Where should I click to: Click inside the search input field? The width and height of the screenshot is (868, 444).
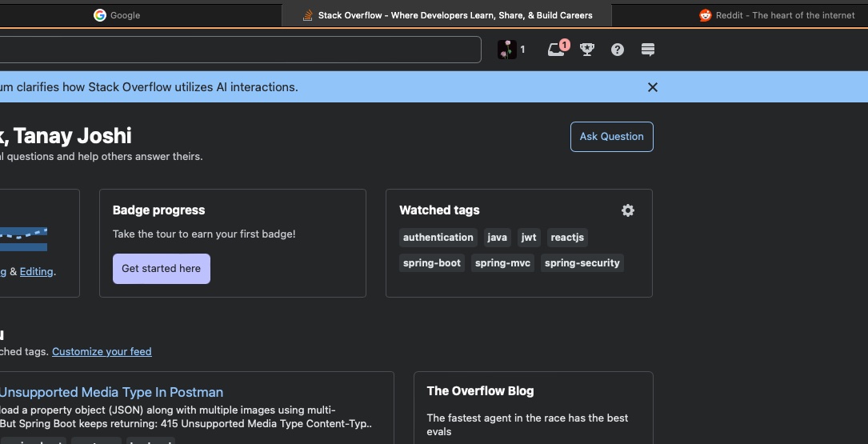click(240, 50)
